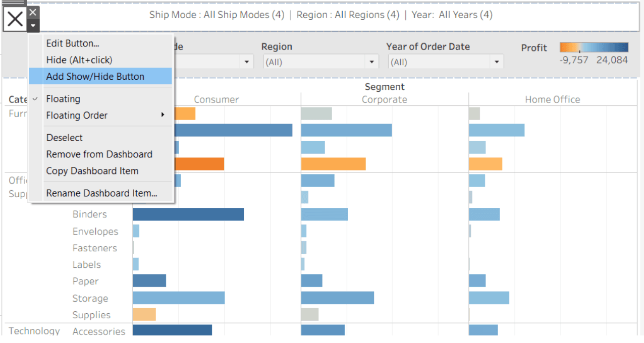This screenshot has height=343, width=644.
Task: Select Copy Dashboard Item
Action: pyautogui.click(x=92, y=171)
